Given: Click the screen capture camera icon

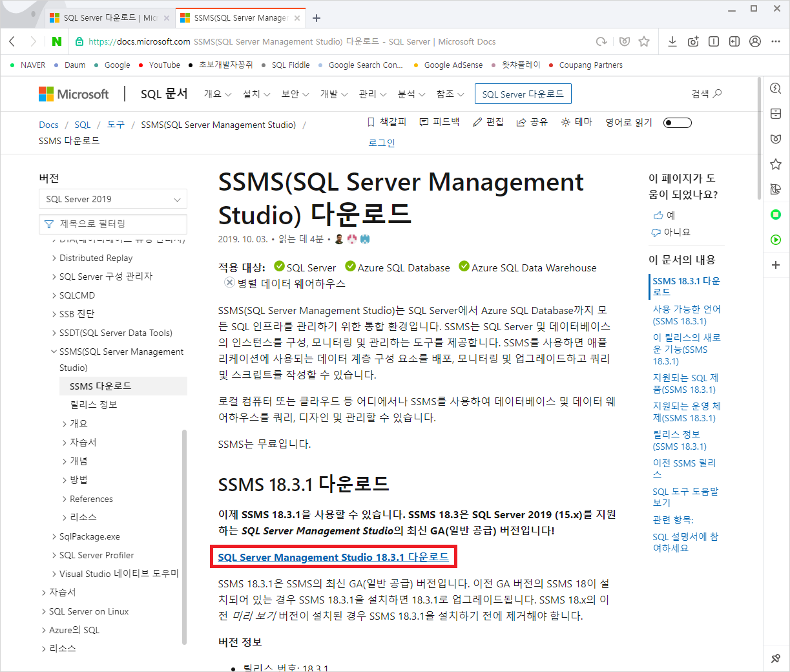Looking at the screenshot, I should point(693,41).
